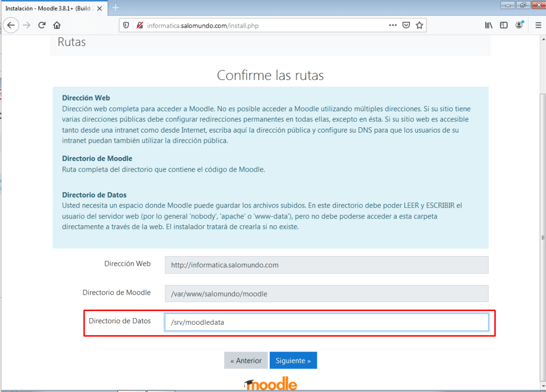The image size is (546, 392).
Task: Open a new browser tab
Action: pyautogui.click(x=116, y=7)
